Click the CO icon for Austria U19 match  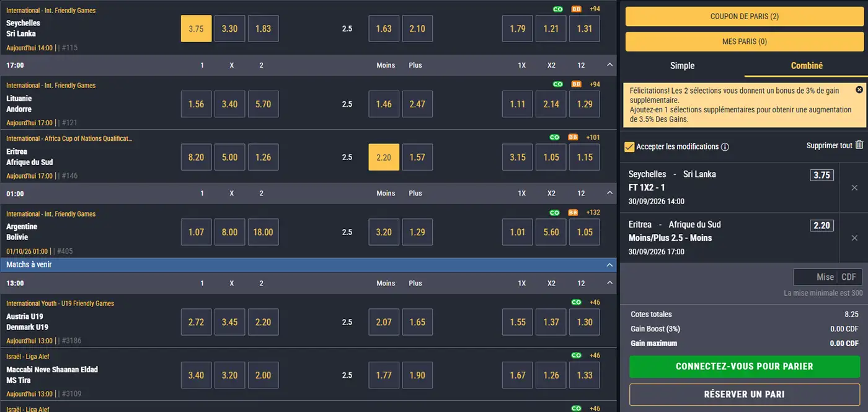point(576,302)
